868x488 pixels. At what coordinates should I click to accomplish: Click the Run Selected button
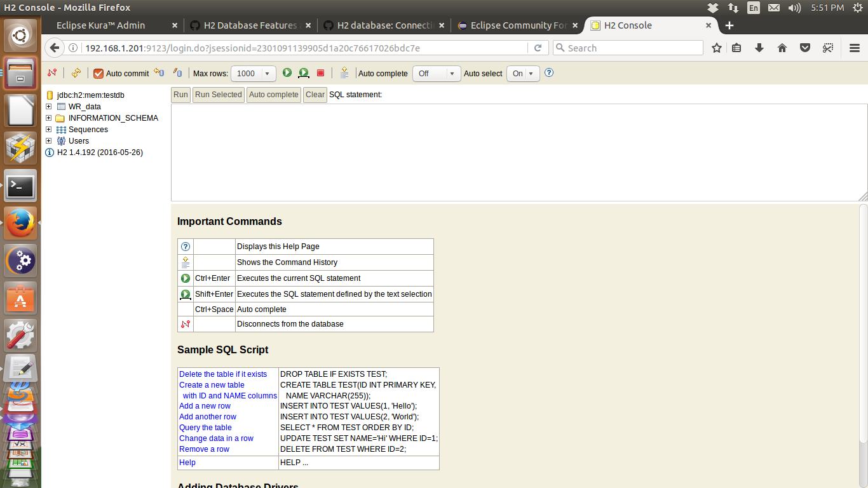coord(219,95)
